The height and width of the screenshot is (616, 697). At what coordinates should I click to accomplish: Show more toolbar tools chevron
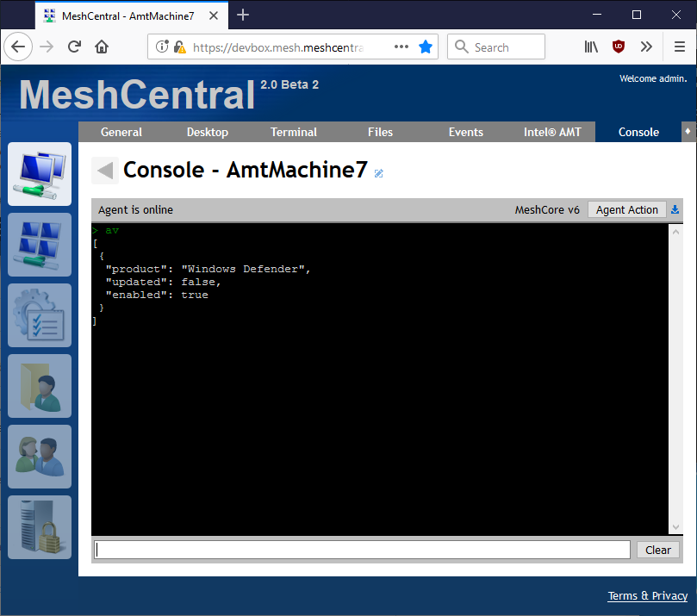[x=646, y=47]
